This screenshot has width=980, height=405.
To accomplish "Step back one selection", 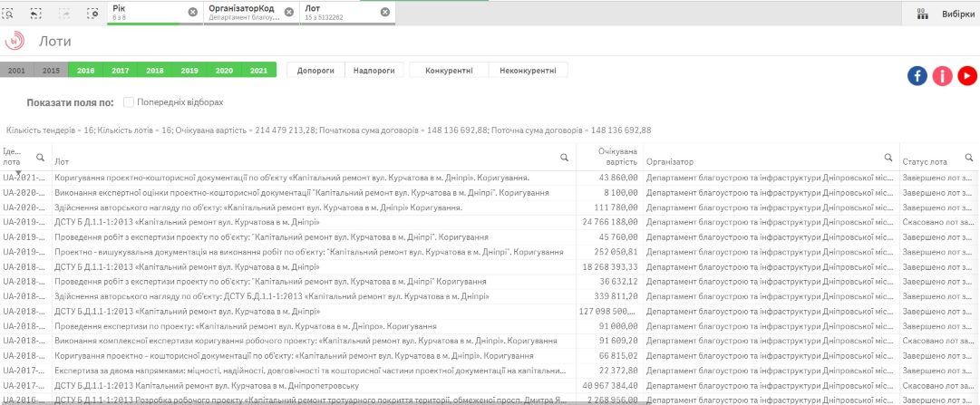I will click(x=35, y=13).
